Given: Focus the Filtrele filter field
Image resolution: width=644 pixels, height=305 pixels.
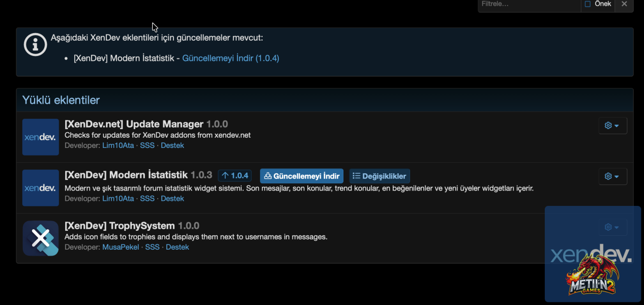Looking at the screenshot, I should click(529, 5).
